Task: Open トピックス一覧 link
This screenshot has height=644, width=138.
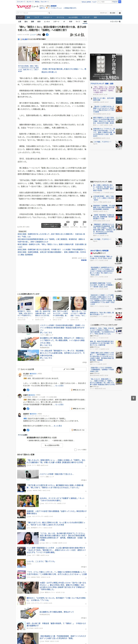Action: (115, 21)
